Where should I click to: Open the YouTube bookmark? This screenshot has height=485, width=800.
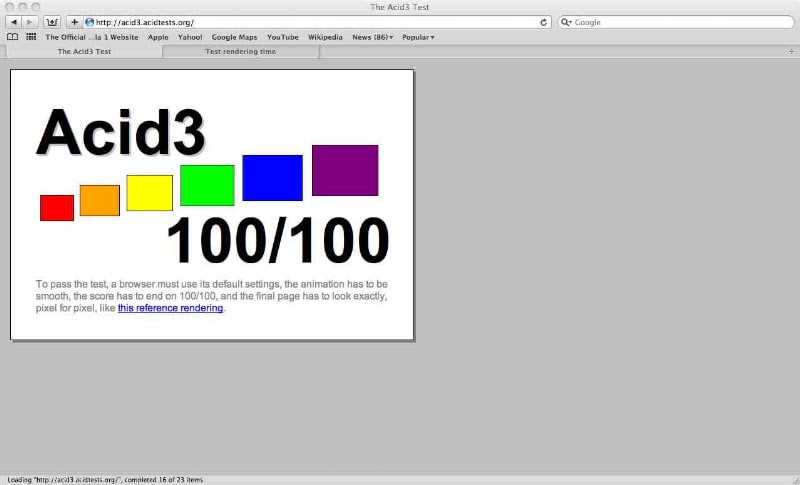pos(283,37)
